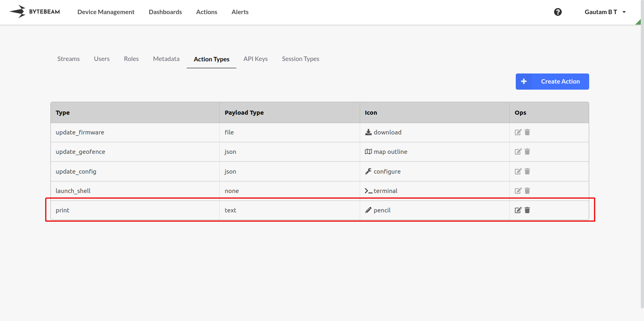Click the Ops column header
This screenshot has height=321, width=644.
tap(549, 113)
